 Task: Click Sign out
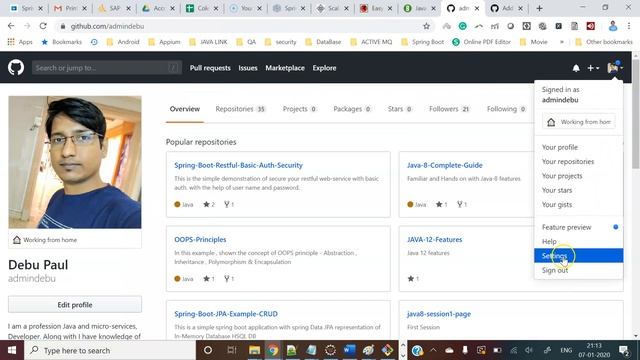click(x=579, y=270)
